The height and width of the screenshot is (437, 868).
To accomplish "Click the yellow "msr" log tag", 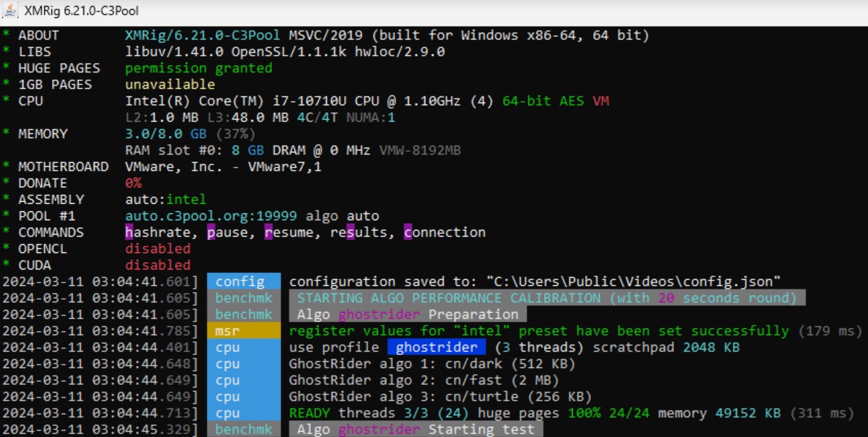I will click(244, 331).
